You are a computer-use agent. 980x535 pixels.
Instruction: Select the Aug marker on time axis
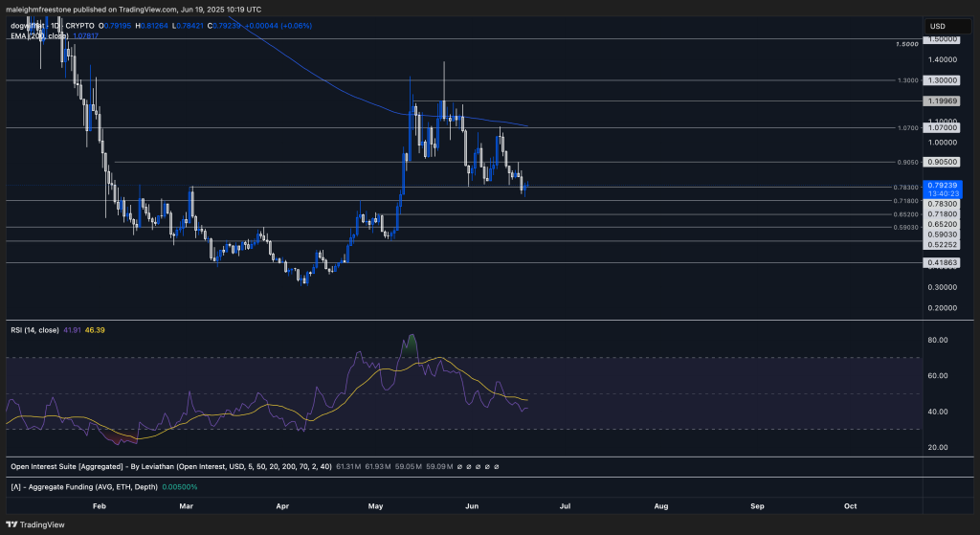point(660,503)
